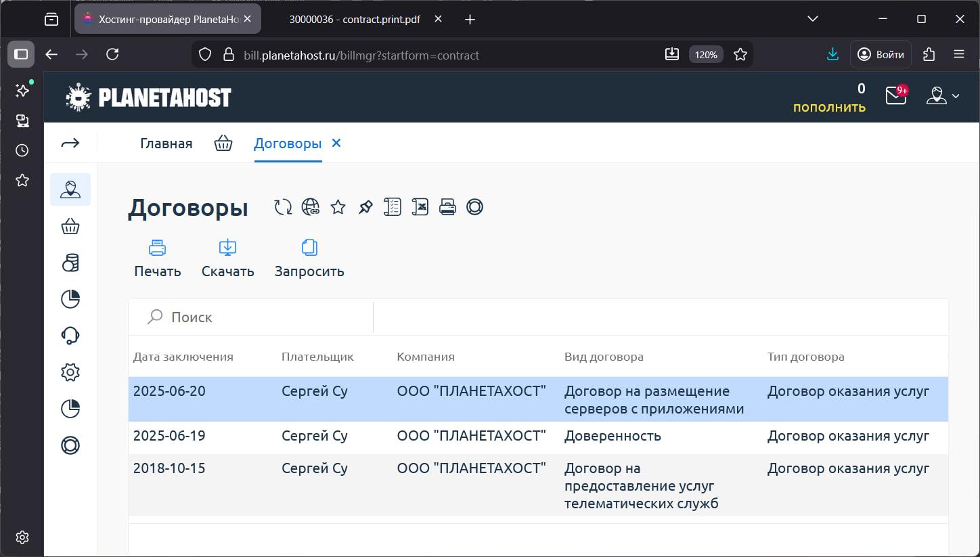Image resolution: width=980 pixels, height=557 pixels.
Task: Pin the Договоры list view
Action: [x=365, y=206]
